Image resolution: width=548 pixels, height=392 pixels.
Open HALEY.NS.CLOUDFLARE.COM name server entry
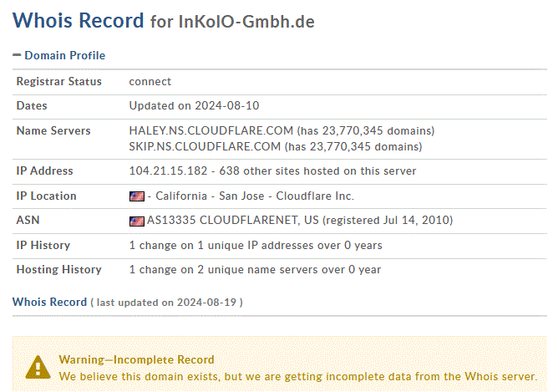pos(211,130)
